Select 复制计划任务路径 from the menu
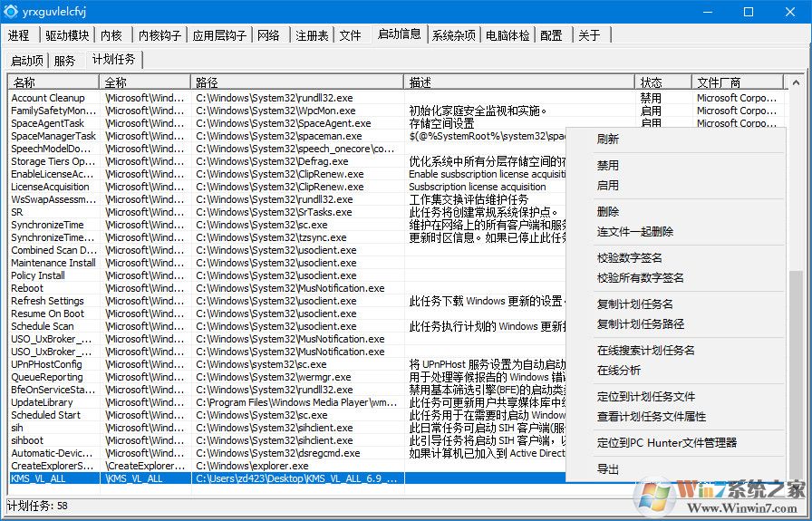 coord(641,324)
